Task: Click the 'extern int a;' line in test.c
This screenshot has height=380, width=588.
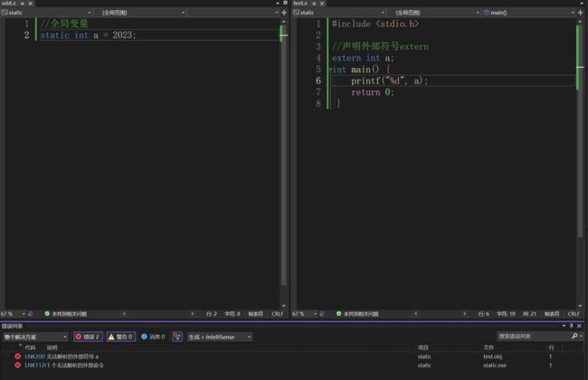Action: (363, 58)
